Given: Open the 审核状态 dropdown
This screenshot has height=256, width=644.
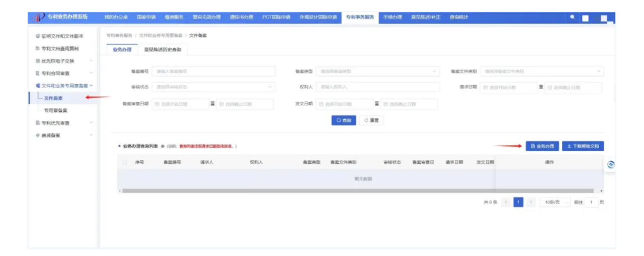Looking at the screenshot, I should [x=213, y=87].
